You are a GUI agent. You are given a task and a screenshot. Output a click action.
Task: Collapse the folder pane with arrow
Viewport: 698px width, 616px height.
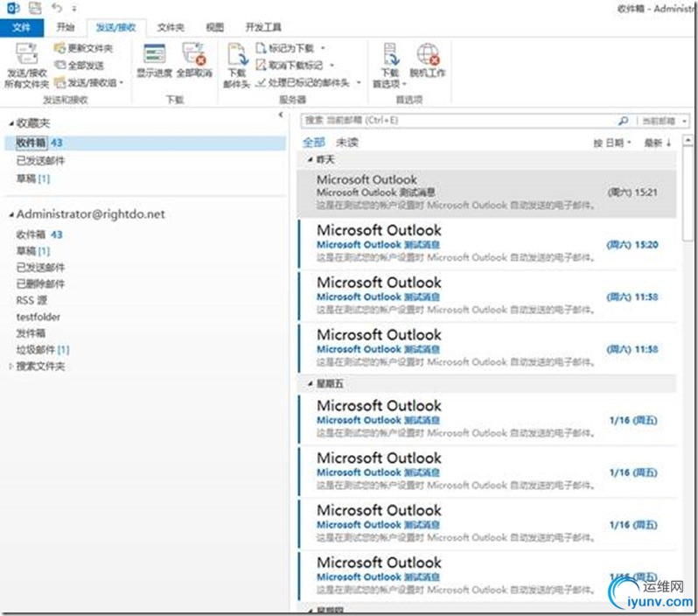point(281,115)
